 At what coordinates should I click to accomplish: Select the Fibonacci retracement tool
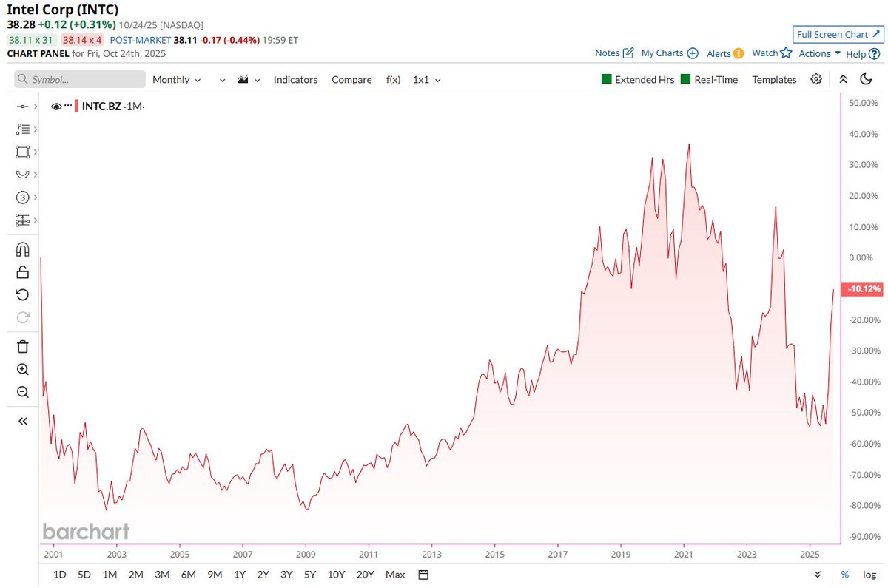pos(22,129)
